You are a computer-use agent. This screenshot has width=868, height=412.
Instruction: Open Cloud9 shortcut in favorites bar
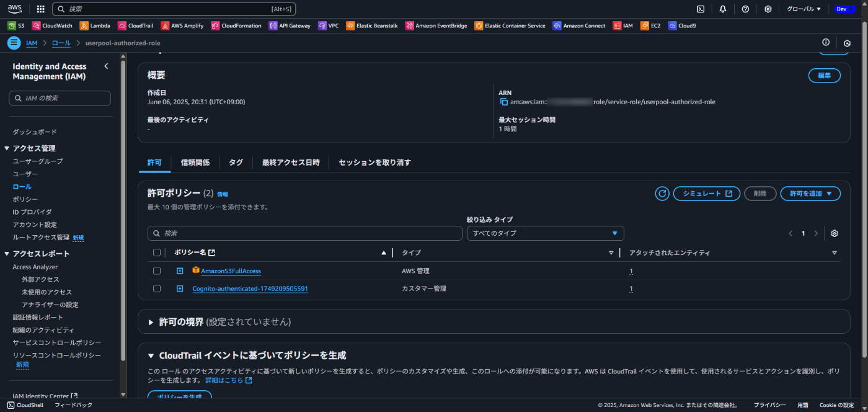tap(682, 26)
